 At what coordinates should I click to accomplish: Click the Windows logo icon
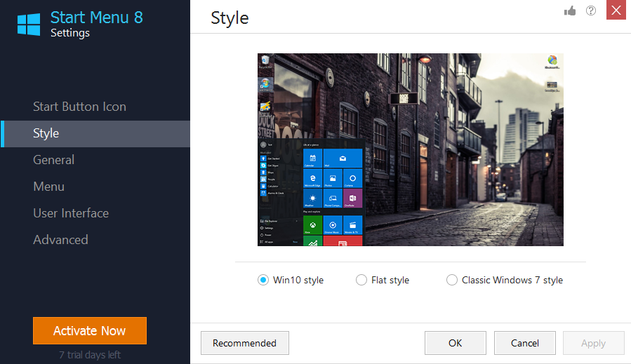point(29,24)
